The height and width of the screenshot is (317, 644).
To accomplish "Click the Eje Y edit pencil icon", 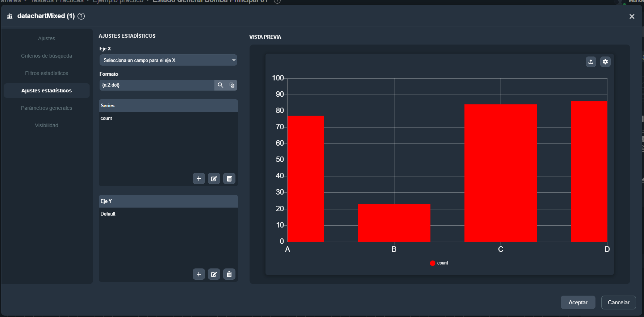I will [x=214, y=274].
